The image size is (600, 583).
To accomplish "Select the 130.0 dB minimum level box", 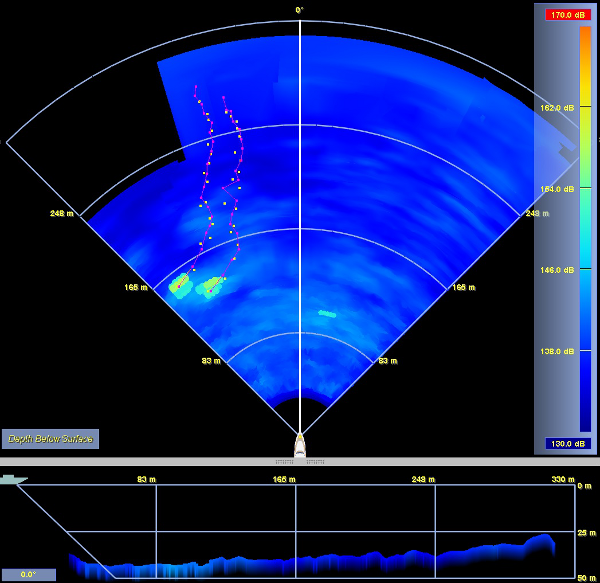I will coord(567,443).
